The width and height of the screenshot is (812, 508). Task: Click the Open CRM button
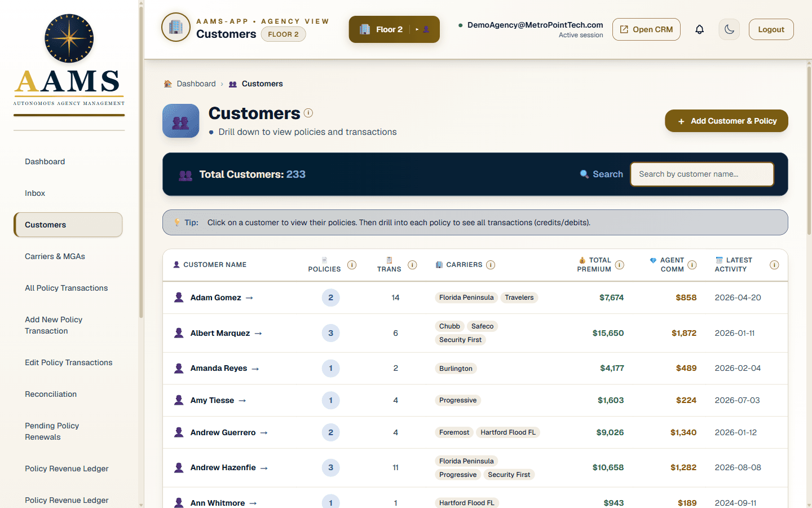(x=646, y=29)
